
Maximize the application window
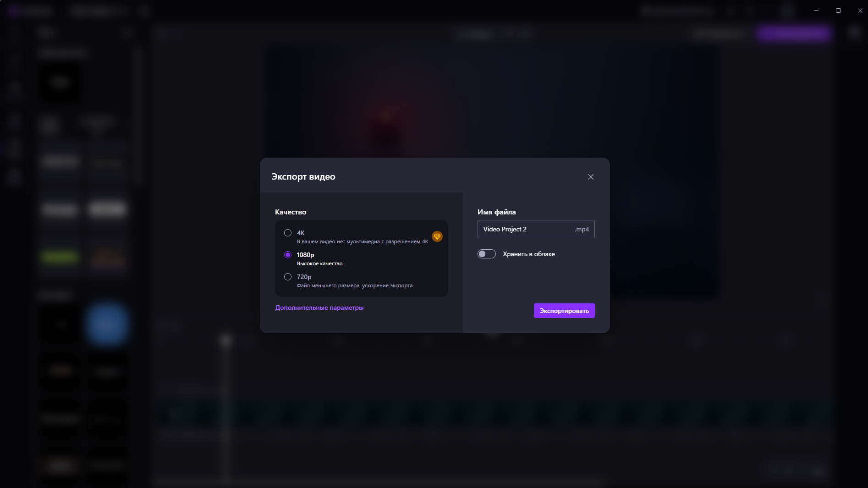838,10
